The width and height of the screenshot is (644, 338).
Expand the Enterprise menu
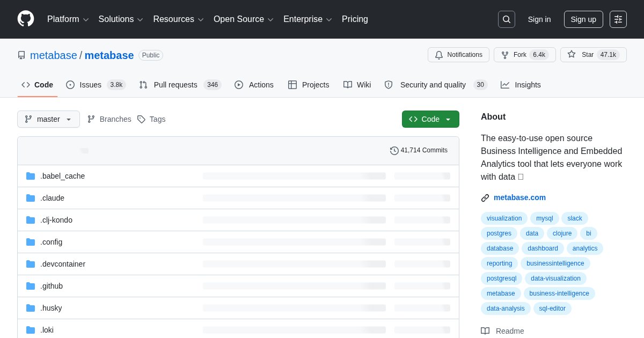pyautogui.click(x=308, y=19)
